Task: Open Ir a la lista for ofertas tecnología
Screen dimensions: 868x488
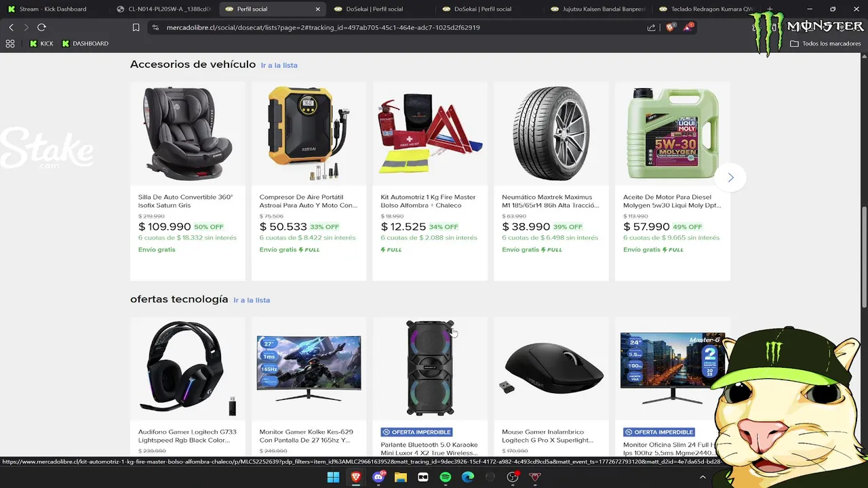Action: pos(252,300)
